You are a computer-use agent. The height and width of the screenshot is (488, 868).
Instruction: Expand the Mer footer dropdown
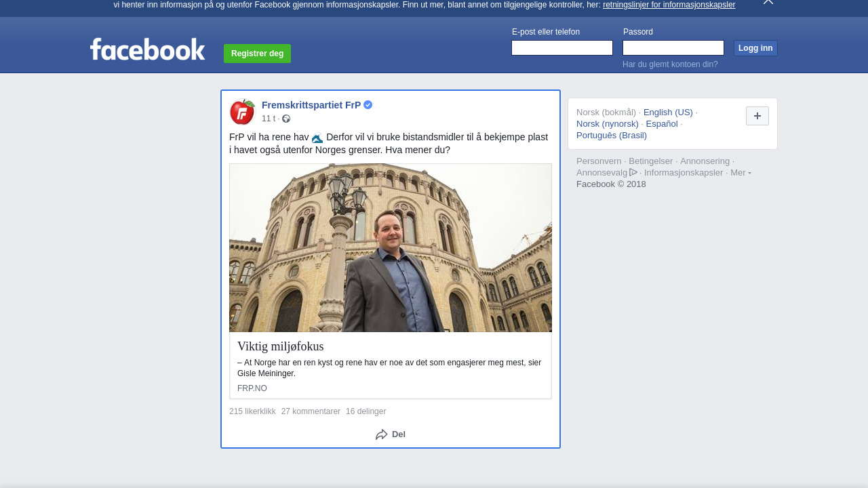[741, 173]
